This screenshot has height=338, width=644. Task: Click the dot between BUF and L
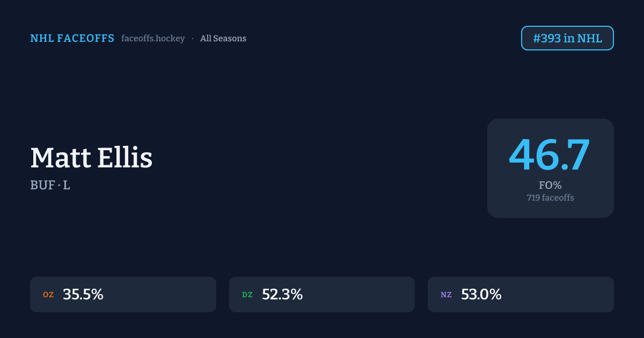pyautogui.click(x=58, y=186)
